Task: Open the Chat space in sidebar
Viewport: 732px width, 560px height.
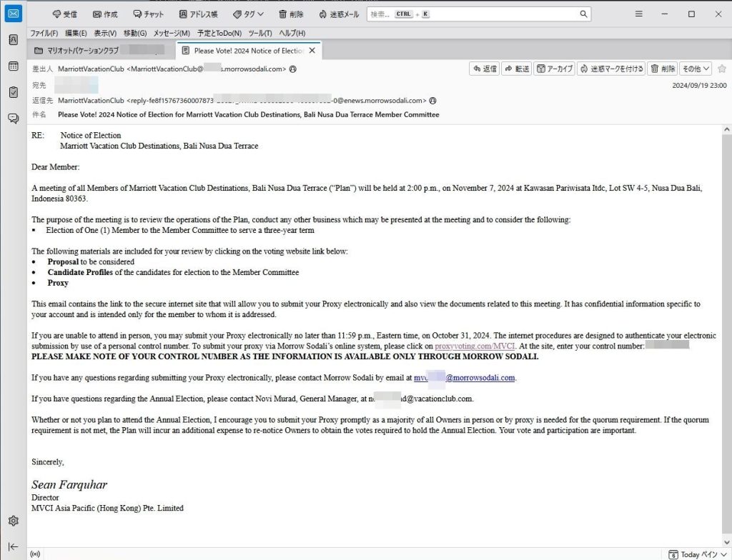Action: (x=13, y=119)
